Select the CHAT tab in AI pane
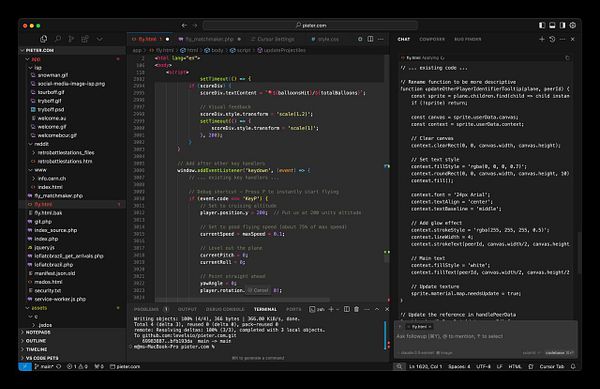 [403, 39]
